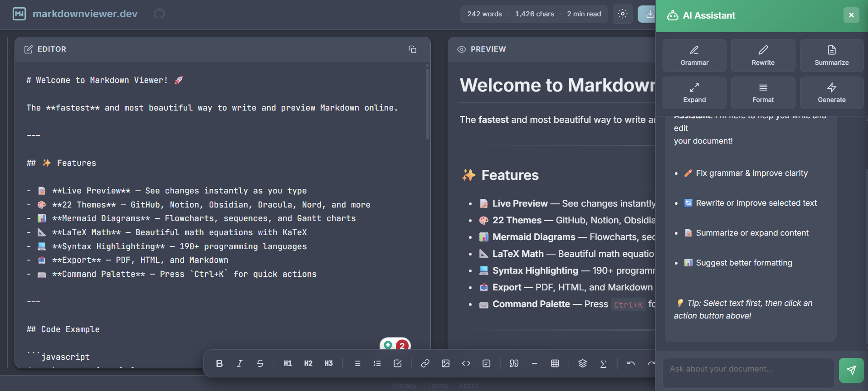The image size is (868, 391).
Task: Run the Format AI action
Action: click(x=763, y=93)
